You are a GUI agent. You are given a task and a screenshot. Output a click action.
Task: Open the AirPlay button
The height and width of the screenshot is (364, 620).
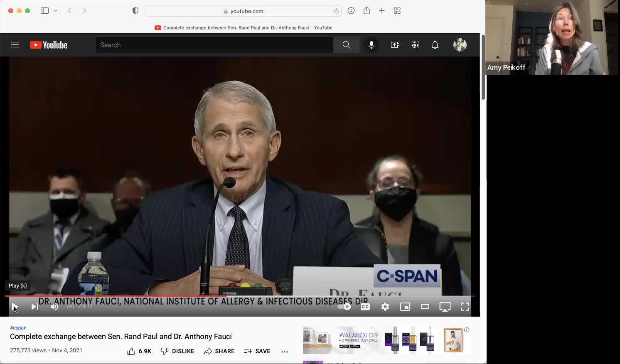(x=445, y=307)
